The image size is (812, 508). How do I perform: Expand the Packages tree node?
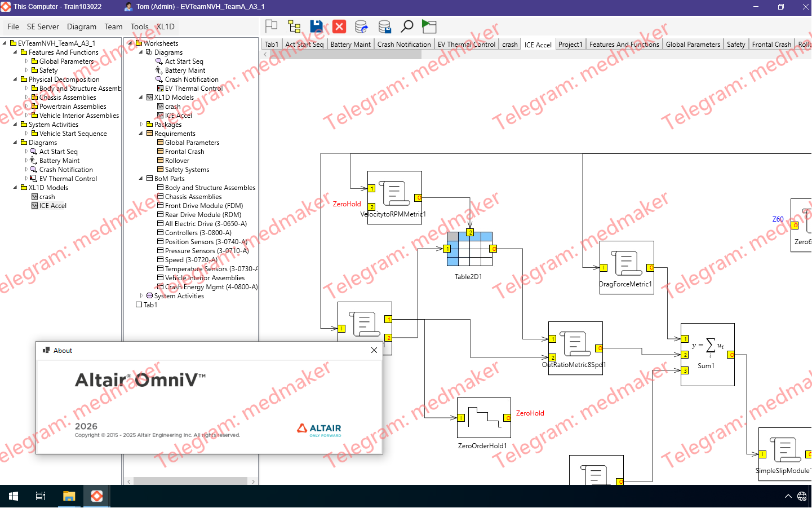click(141, 125)
